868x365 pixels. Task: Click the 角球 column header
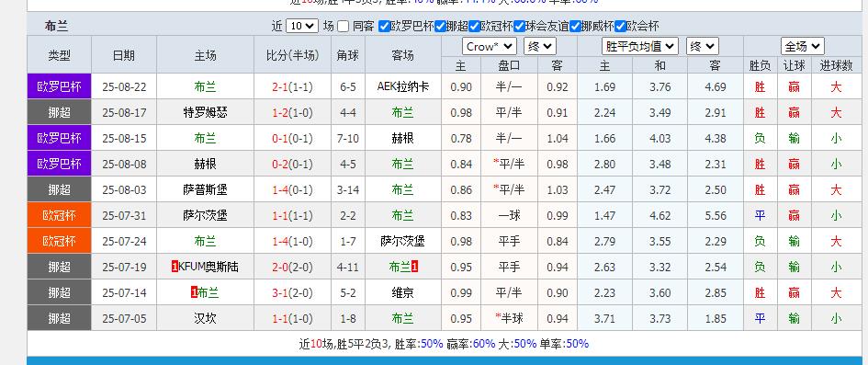click(x=348, y=55)
